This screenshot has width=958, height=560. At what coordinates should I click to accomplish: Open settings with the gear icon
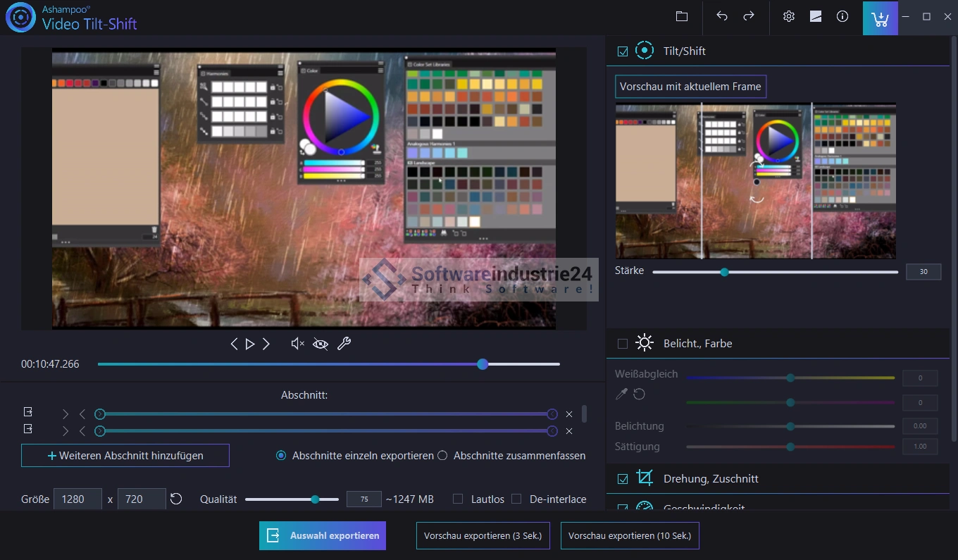pyautogui.click(x=789, y=17)
